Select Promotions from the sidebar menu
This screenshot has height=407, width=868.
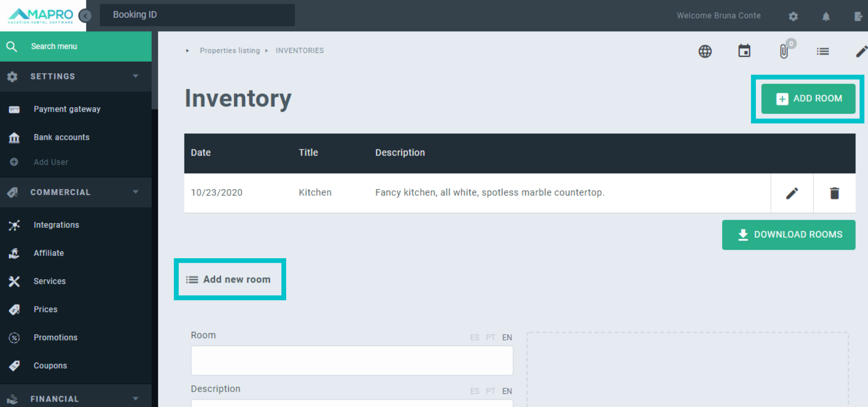(x=56, y=337)
